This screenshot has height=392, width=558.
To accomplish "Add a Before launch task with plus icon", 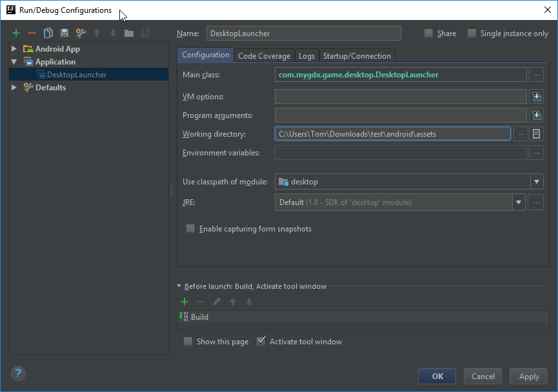I will click(x=184, y=302).
